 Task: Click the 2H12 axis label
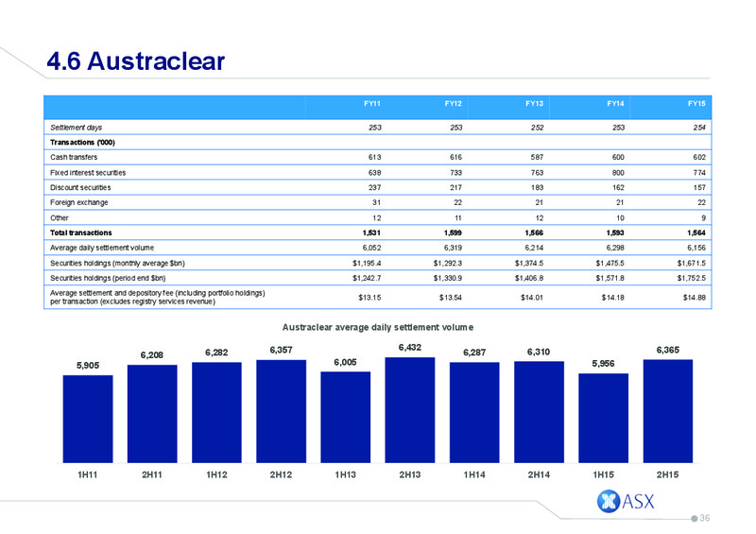click(x=281, y=475)
